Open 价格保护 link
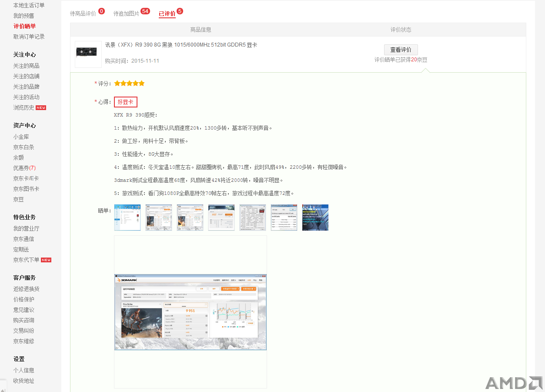 tap(23, 299)
